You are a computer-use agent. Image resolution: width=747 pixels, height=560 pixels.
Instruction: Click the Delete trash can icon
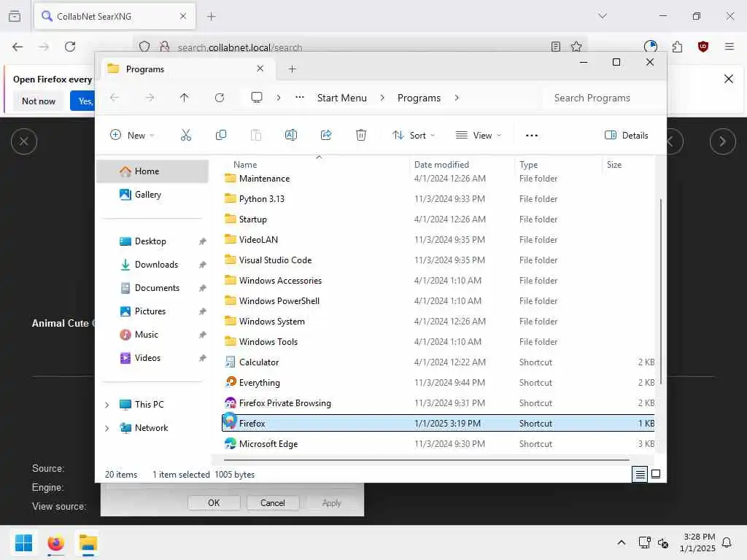[361, 135]
